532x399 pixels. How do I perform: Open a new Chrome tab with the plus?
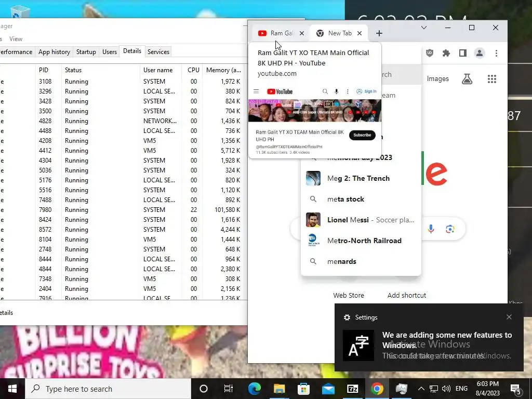click(x=379, y=33)
